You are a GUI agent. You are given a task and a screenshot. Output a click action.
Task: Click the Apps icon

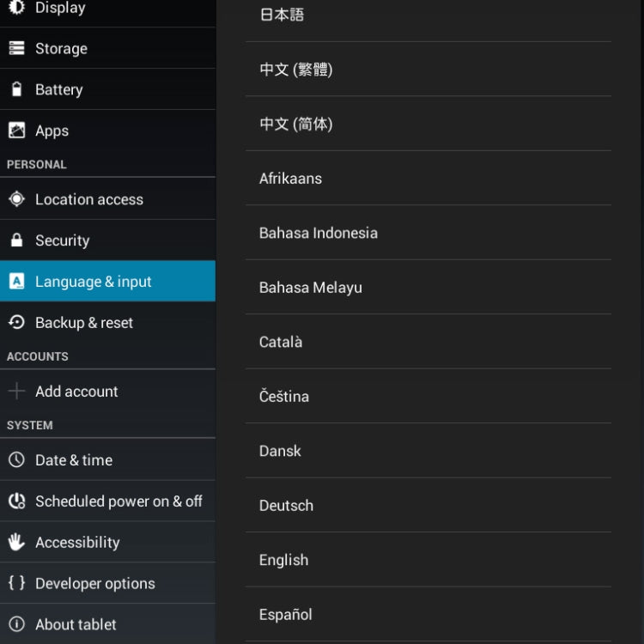point(16,131)
